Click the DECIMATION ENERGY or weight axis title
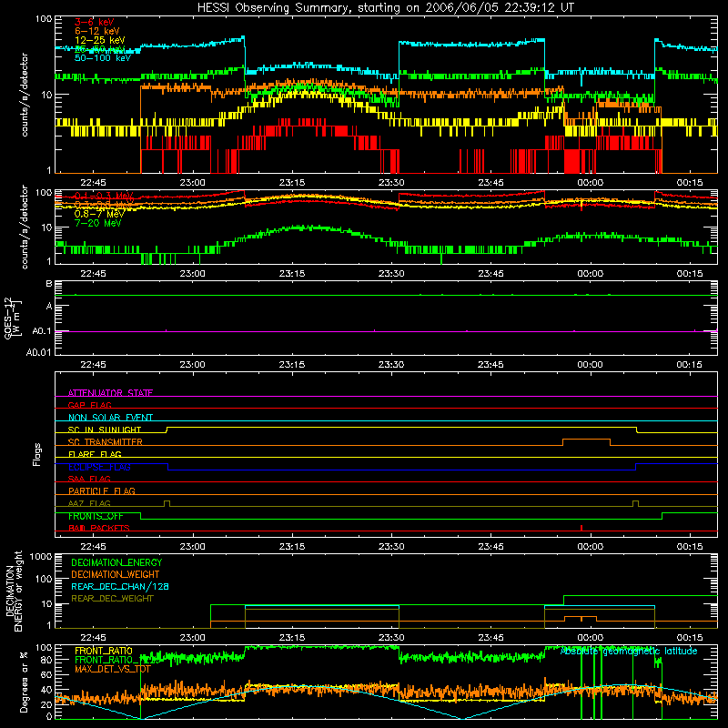This screenshot has width=728, height=728. 14,591
